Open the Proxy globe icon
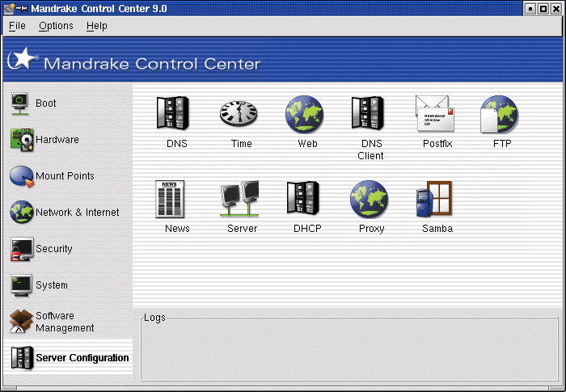Screen dimensions: 566x392 tap(369, 200)
